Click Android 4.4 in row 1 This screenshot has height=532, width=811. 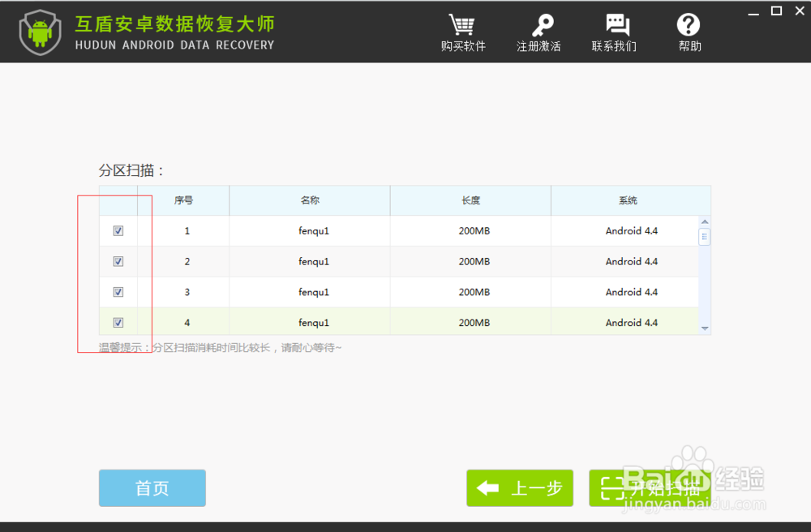point(632,231)
